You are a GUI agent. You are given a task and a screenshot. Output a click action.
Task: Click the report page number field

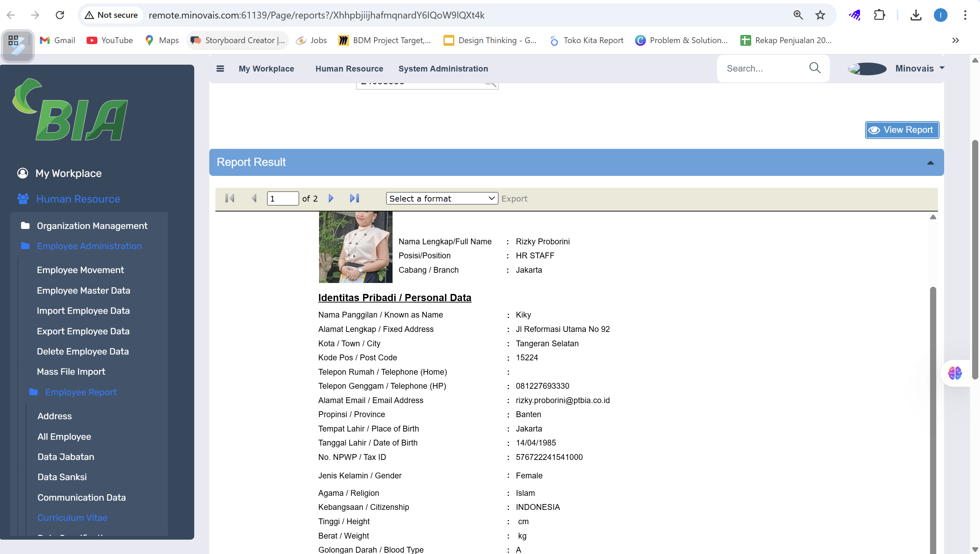click(283, 198)
